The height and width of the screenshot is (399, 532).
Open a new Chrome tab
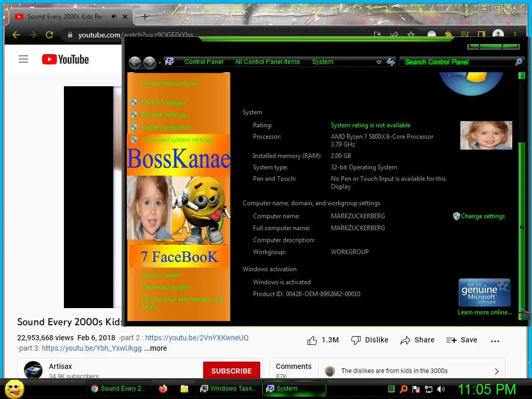click(x=145, y=16)
